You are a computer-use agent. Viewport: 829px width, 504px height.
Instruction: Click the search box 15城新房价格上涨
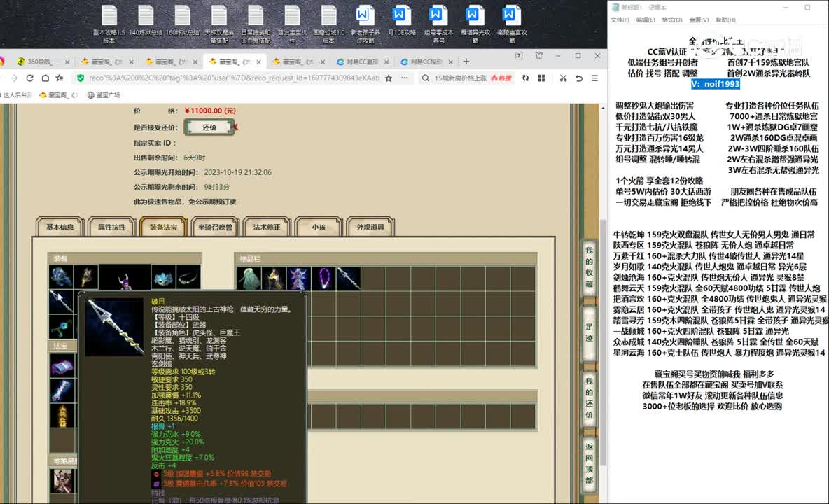[461, 78]
